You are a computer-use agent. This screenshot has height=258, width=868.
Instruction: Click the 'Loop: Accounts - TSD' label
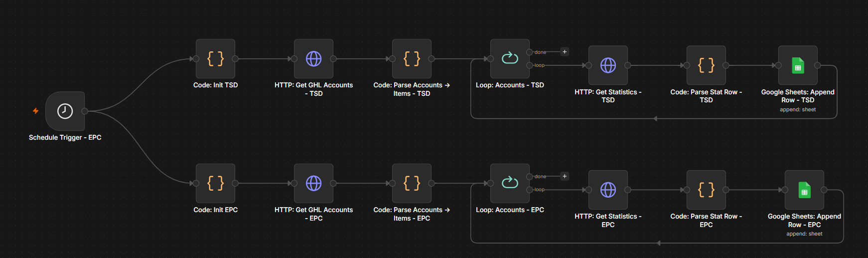[510, 85]
